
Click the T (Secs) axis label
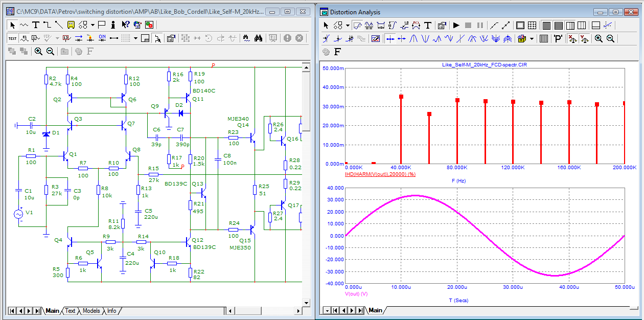pyautogui.click(x=457, y=301)
